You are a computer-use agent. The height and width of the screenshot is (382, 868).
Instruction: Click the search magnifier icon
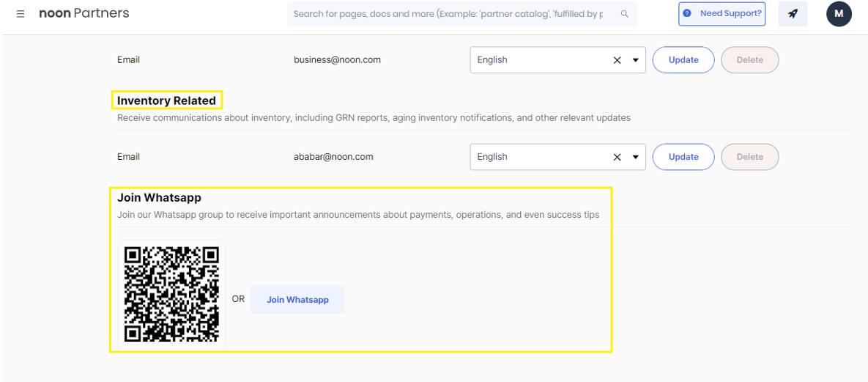(x=624, y=14)
